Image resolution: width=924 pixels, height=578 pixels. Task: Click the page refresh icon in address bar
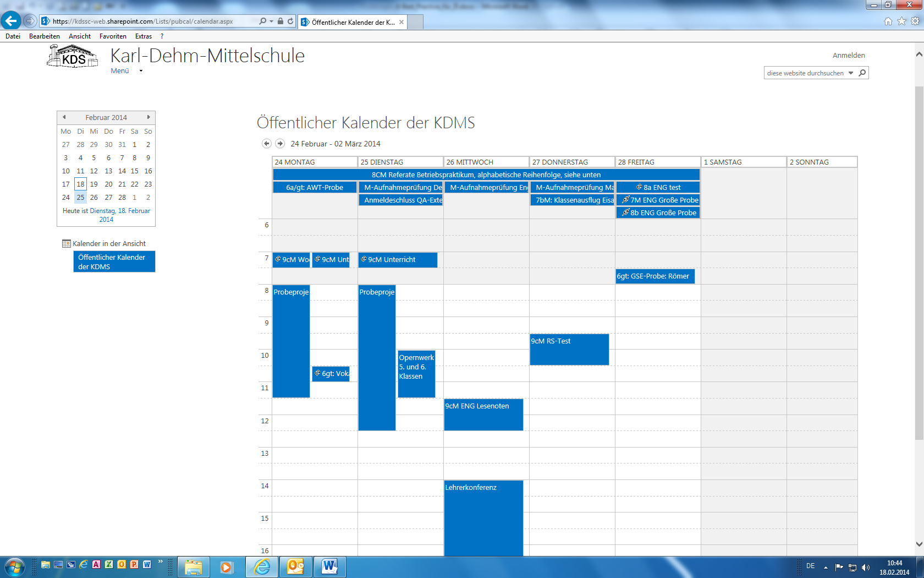pos(290,21)
